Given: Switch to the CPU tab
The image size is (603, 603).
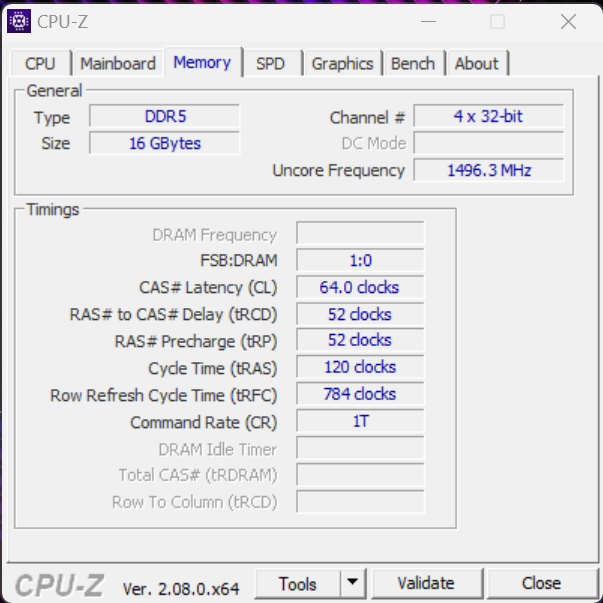Looking at the screenshot, I should tap(40, 63).
